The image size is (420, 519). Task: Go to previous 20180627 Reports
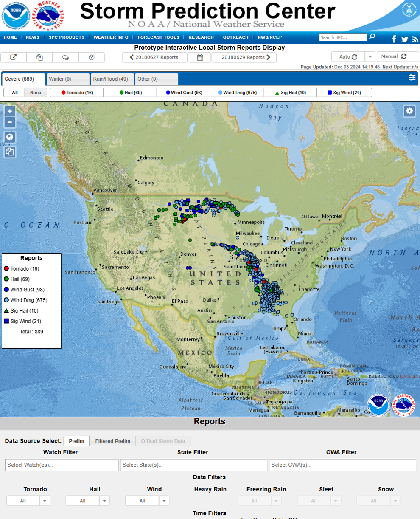coord(154,57)
